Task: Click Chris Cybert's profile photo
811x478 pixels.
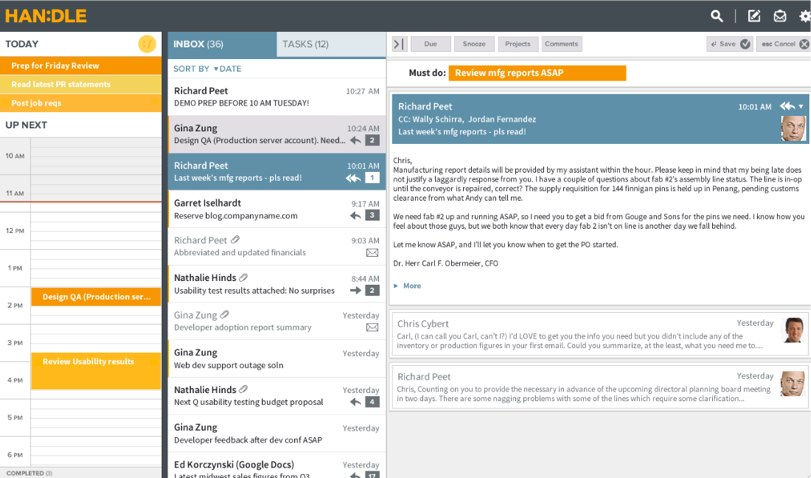Action: coord(793,331)
